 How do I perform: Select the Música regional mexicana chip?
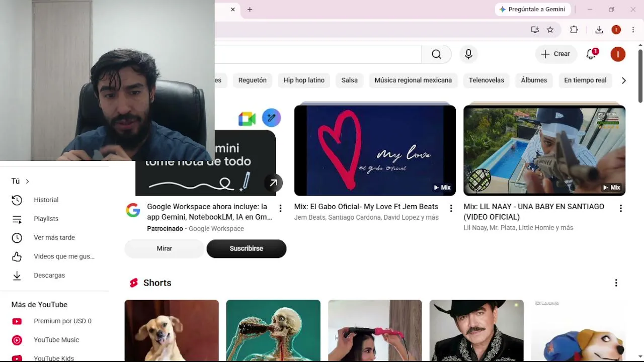click(413, 80)
